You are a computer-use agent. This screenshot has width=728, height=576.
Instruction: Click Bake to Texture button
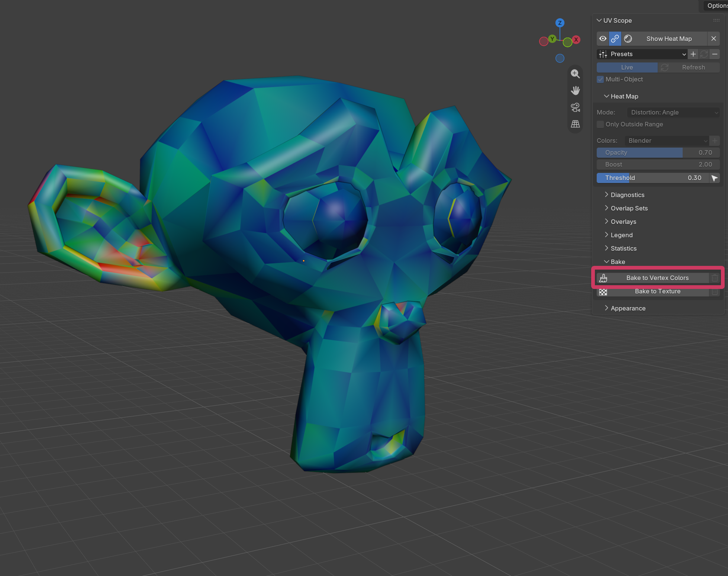(x=653, y=292)
